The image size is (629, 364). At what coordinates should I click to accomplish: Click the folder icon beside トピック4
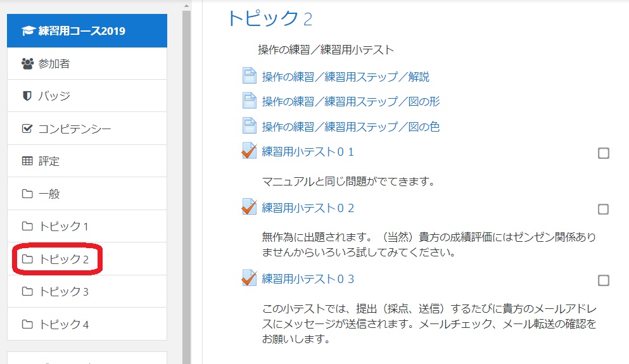(27, 324)
